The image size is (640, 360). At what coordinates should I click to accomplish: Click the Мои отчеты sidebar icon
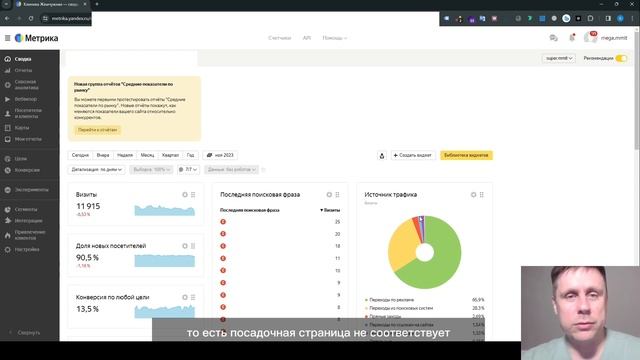pyautogui.click(x=7, y=139)
